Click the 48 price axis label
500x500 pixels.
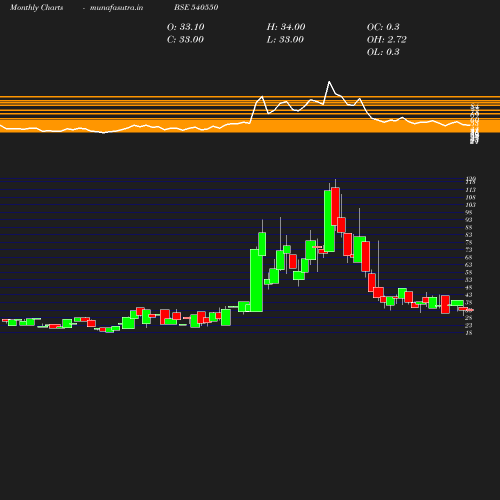(x=469, y=287)
